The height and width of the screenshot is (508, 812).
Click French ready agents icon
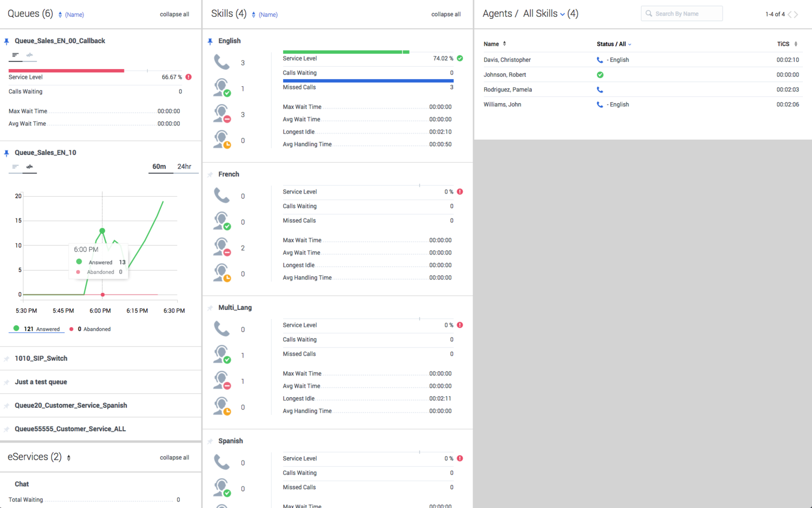tap(222, 221)
